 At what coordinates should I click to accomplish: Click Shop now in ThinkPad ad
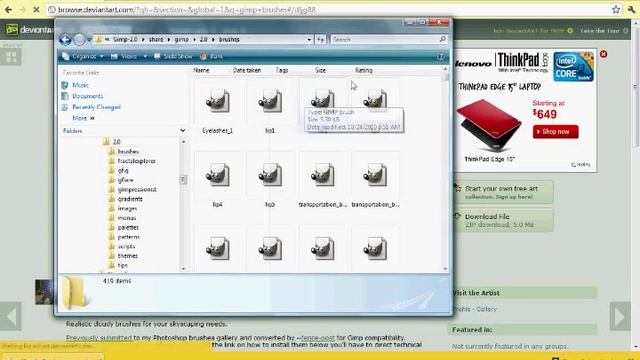point(555,132)
